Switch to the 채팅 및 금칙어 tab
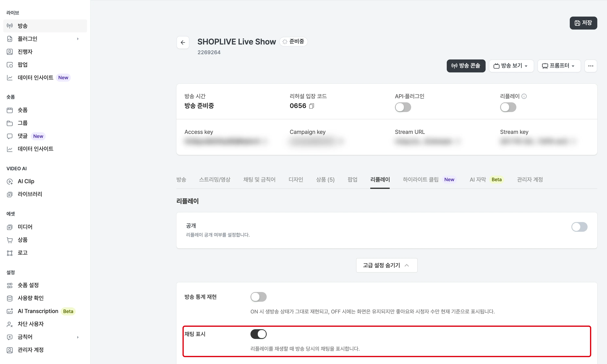Screen dimensions: 607x364 point(259,180)
